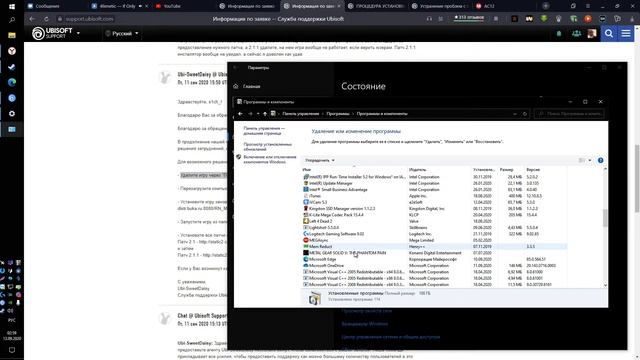Screen dimensions: 640x360
Task: Go back in the browser
Action: click(x=32, y=19)
